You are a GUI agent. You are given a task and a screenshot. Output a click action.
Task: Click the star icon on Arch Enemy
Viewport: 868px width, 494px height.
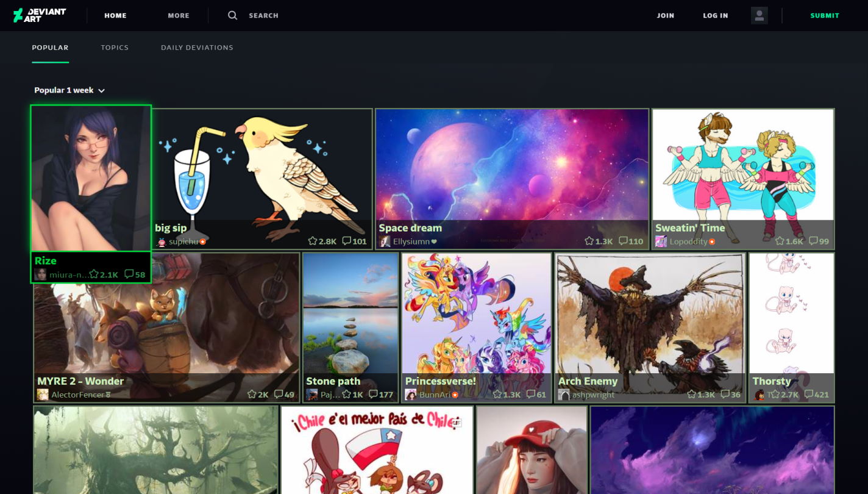tap(691, 395)
